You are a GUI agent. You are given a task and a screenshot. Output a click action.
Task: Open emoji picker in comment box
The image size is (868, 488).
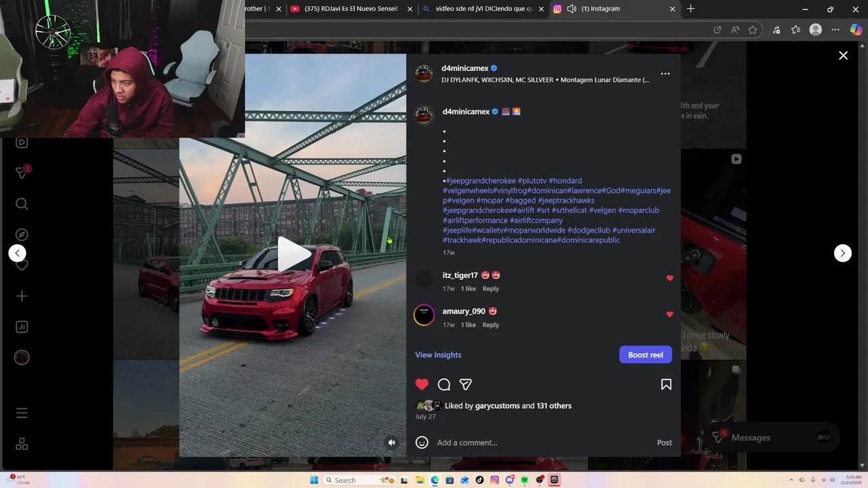[422, 443]
